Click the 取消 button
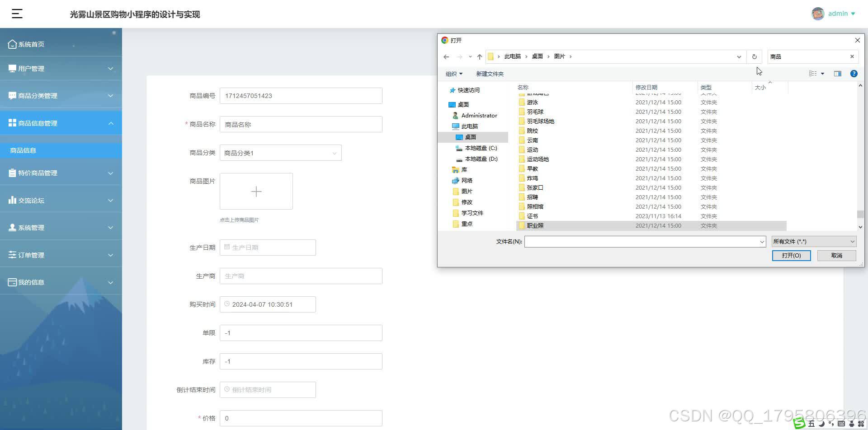Image resolution: width=868 pixels, height=430 pixels. point(836,256)
